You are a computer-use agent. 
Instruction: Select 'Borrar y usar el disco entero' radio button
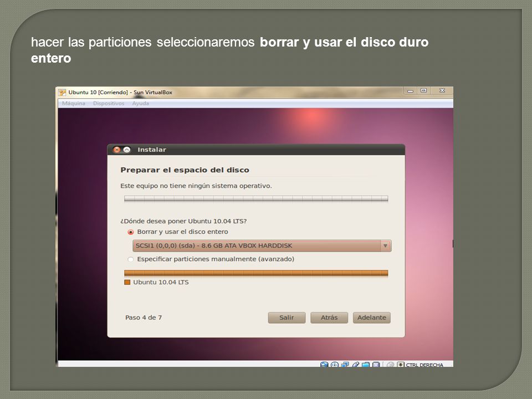[131, 232]
